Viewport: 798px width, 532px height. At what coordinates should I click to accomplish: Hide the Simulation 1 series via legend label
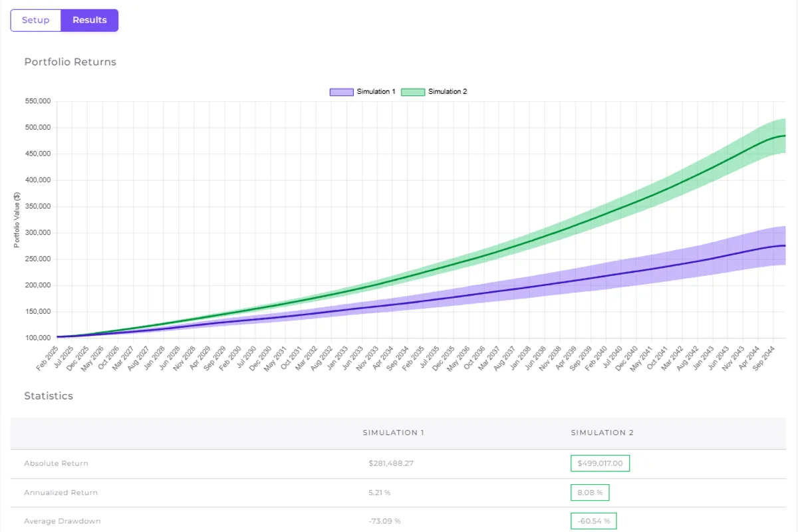coord(376,92)
